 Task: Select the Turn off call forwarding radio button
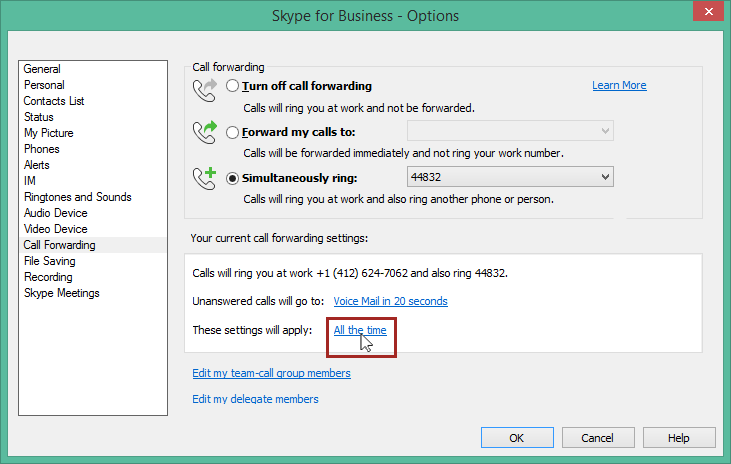pos(232,86)
